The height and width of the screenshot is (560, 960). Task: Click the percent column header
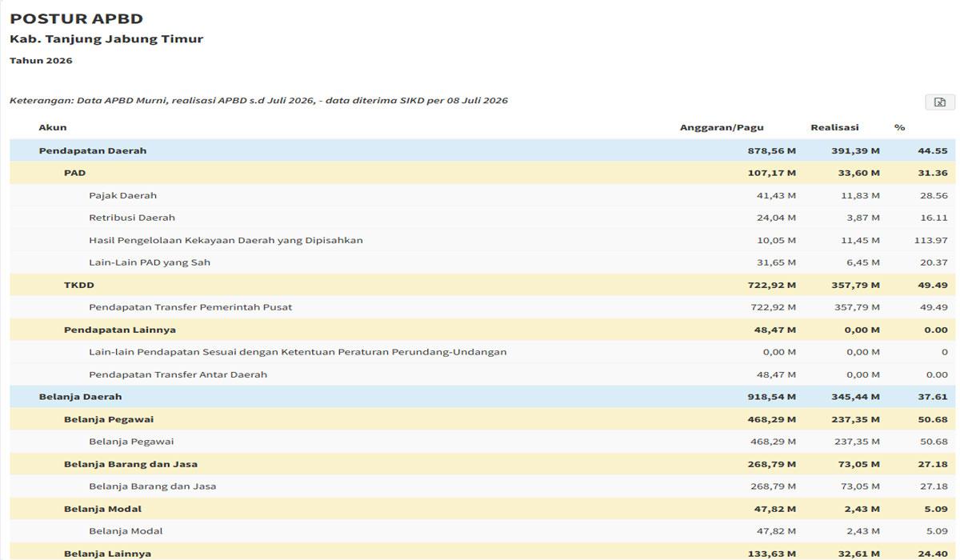click(899, 127)
